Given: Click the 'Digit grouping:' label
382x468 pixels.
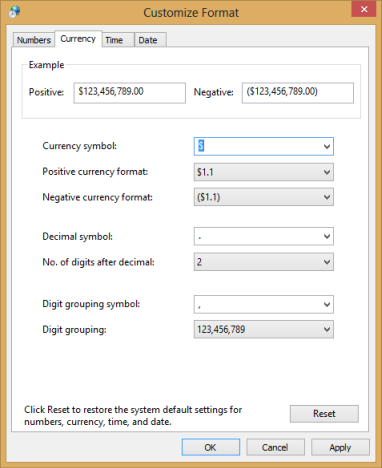Looking at the screenshot, I should pos(74,330).
